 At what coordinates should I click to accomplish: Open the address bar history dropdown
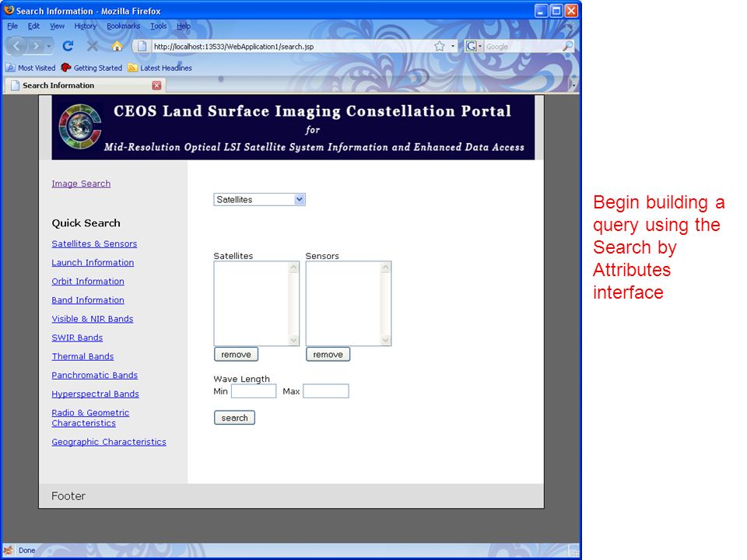[x=453, y=46]
